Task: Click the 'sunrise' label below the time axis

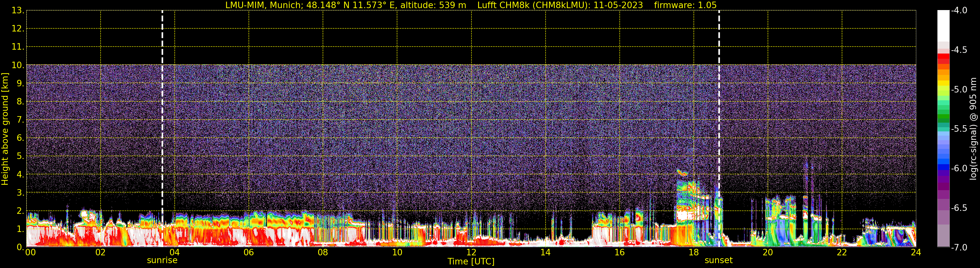Action: [162, 261]
